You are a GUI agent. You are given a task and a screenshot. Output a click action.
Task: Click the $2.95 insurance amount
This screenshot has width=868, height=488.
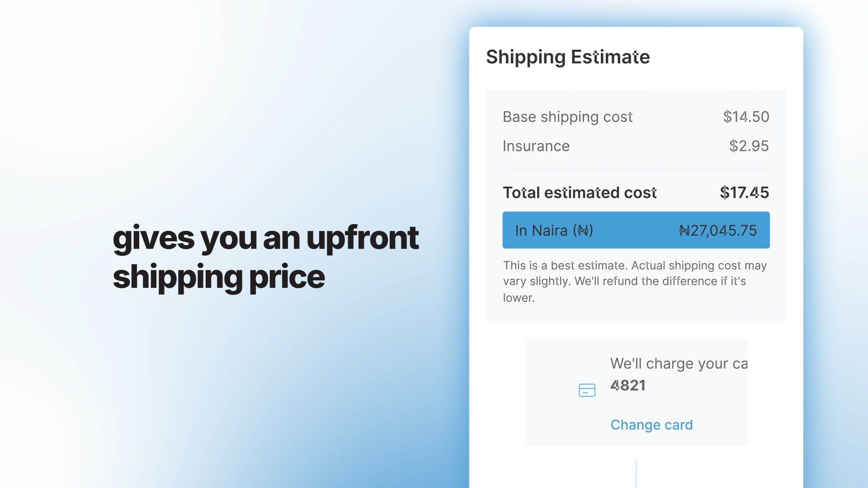pos(749,146)
